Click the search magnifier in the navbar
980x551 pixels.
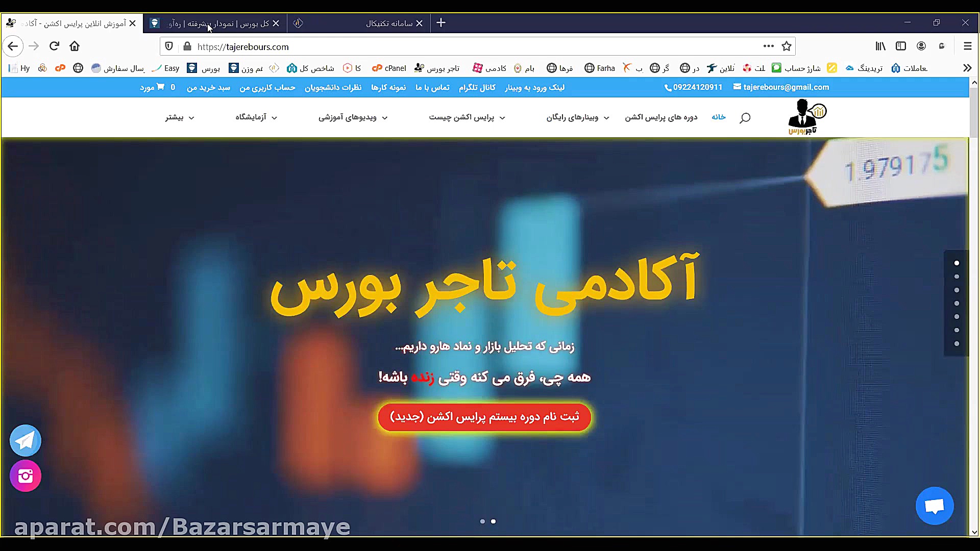click(745, 117)
